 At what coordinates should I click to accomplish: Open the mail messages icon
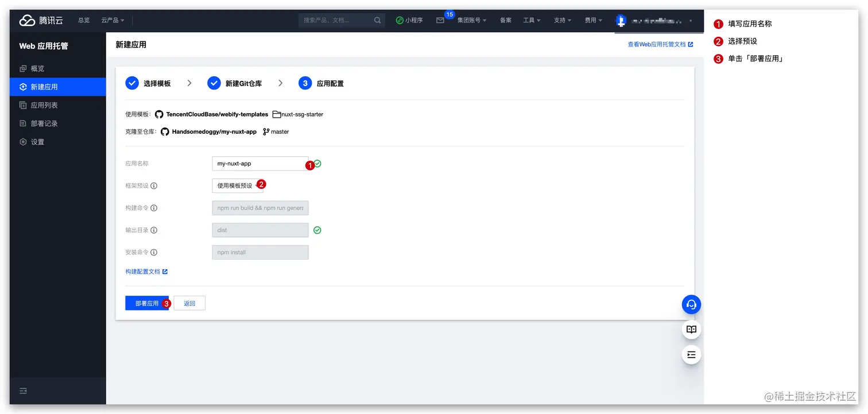(x=440, y=20)
